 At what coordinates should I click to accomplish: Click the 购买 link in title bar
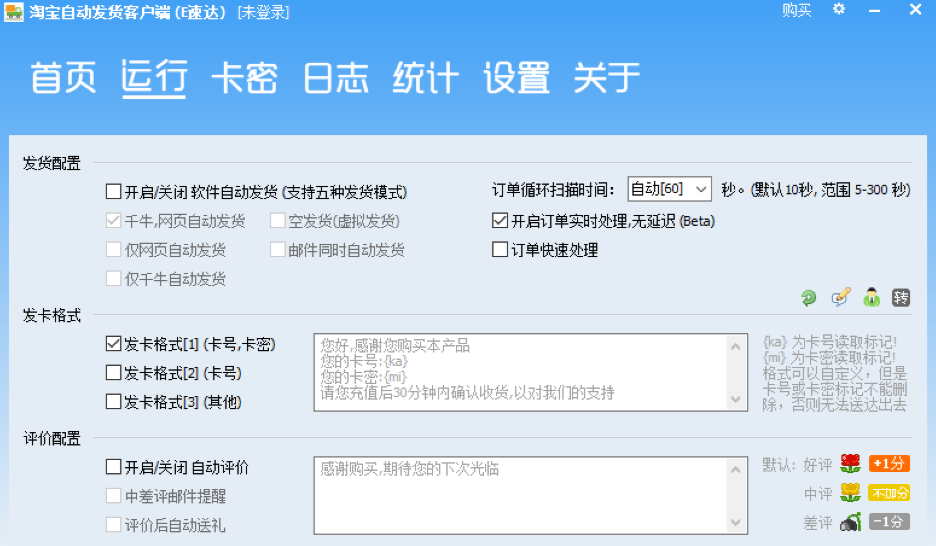pos(796,11)
